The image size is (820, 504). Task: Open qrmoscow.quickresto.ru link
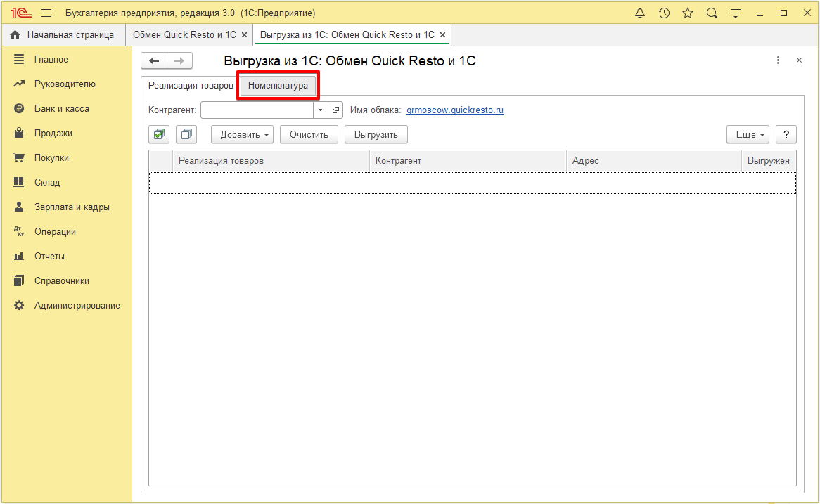[455, 110]
